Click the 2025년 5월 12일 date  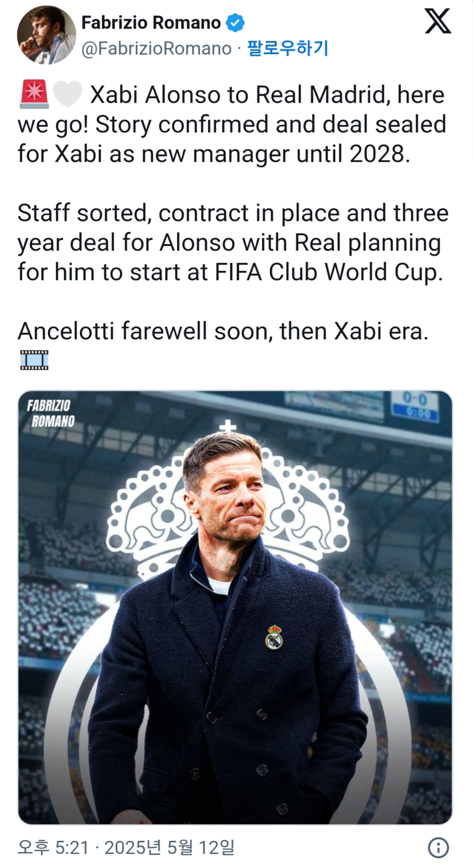tap(169, 847)
